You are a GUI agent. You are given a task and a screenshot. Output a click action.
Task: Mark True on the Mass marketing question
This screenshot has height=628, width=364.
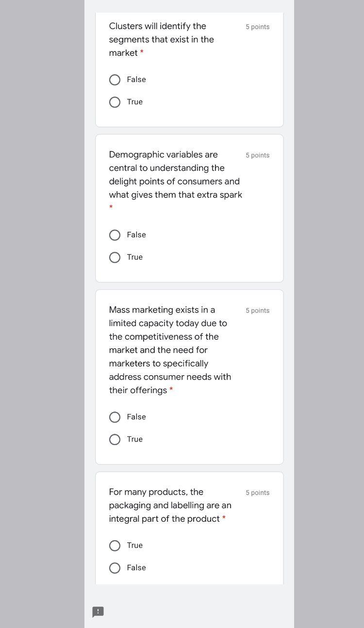(x=115, y=439)
